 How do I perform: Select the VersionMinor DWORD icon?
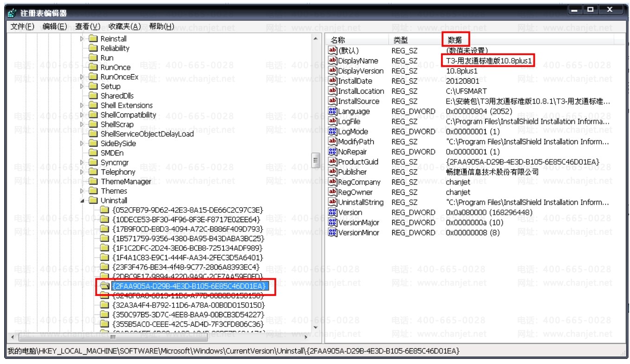(332, 232)
